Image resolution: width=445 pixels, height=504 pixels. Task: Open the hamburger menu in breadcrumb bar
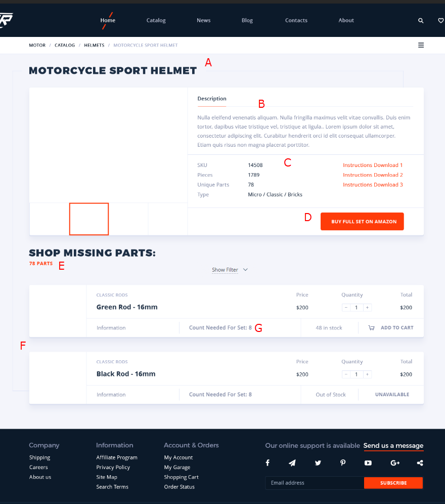421,45
